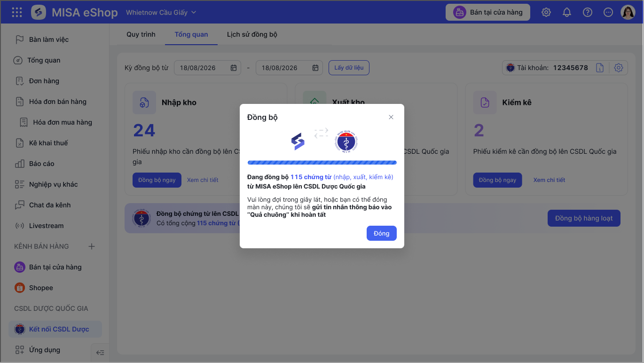Click the Lấy dữ liệu button
Viewport: 644px width, 363px height.
click(349, 68)
